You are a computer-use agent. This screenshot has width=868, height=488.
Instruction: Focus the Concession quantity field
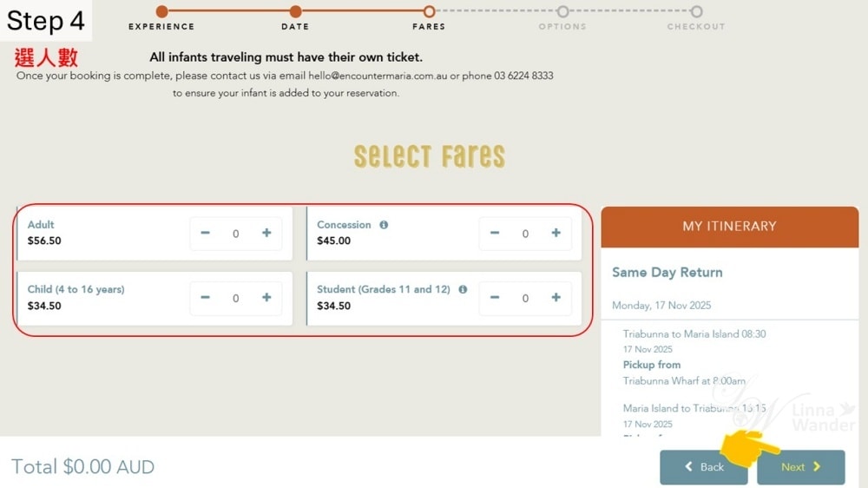(x=525, y=234)
